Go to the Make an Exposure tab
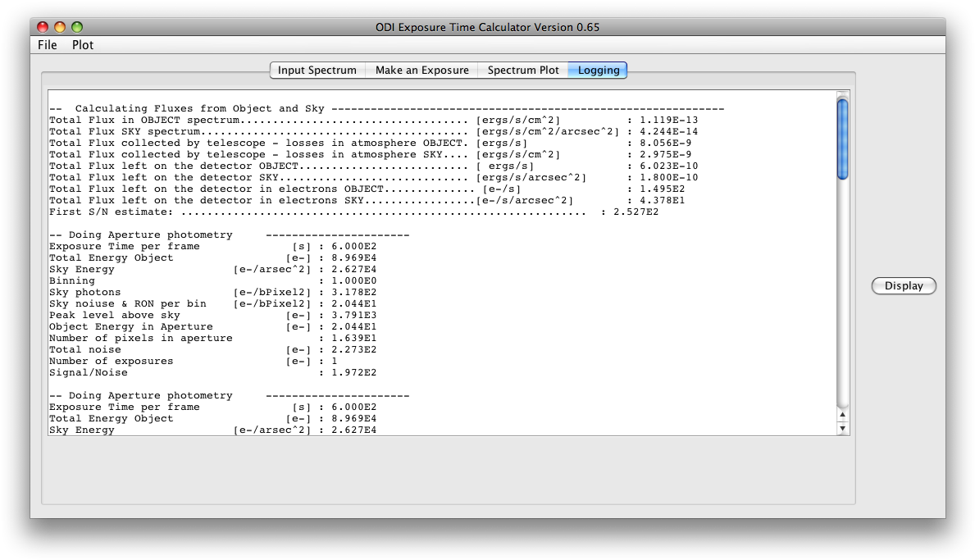The image size is (975, 560). [x=421, y=71]
